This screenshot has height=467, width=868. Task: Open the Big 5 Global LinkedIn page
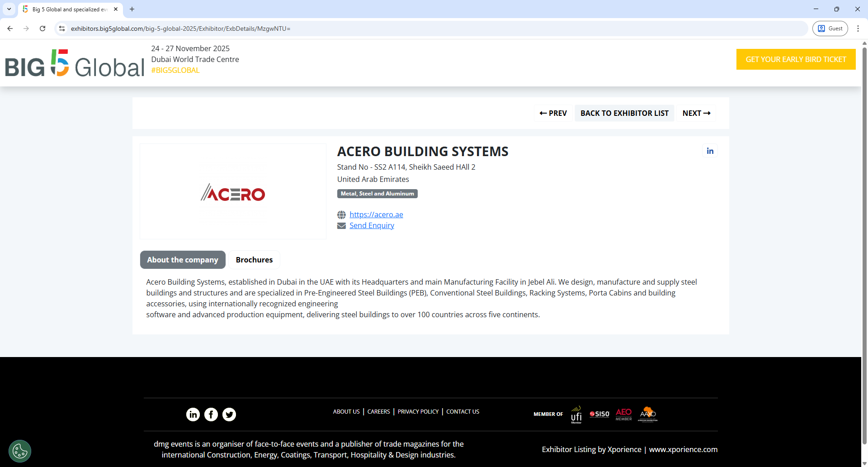(193, 414)
